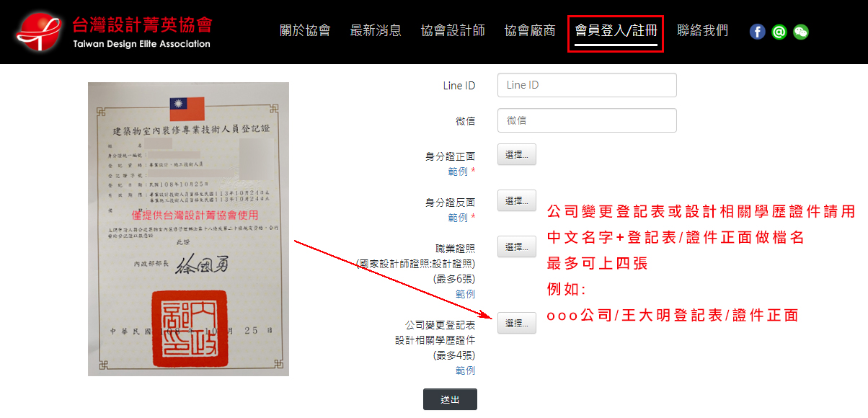The image size is (868, 418).
Task: Select 協會廠商 in the top navigation
Action: coord(530,30)
